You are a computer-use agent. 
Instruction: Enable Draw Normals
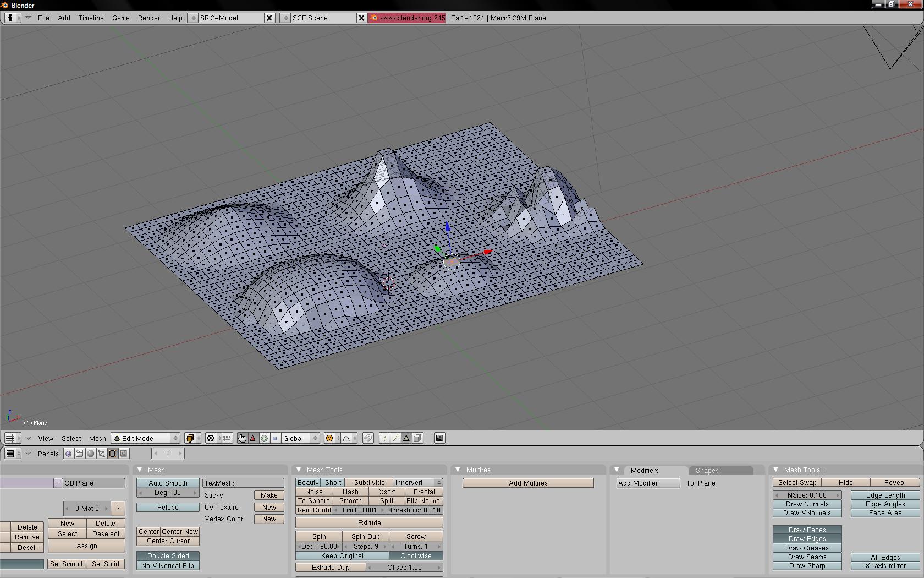[x=807, y=504]
